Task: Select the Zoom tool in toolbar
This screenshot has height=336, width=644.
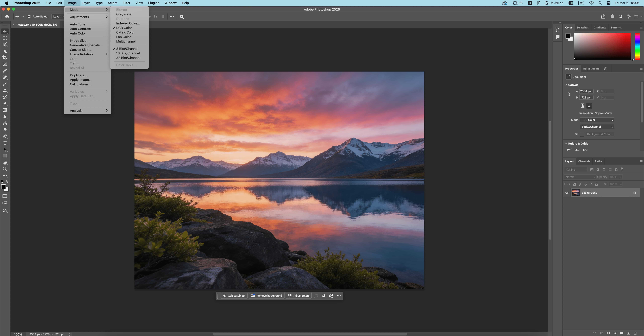Action: [5, 169]
